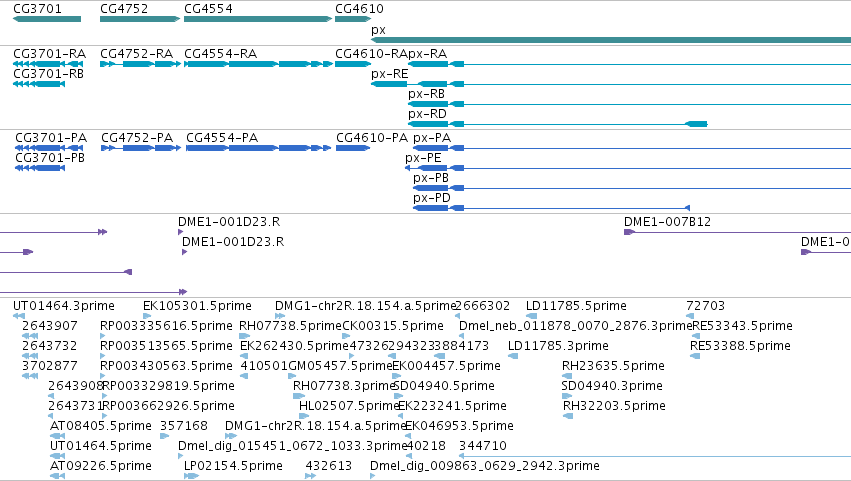Select the 72703 feature label
The width and height of the screenshot is (851, 481).
pos(706,306)
